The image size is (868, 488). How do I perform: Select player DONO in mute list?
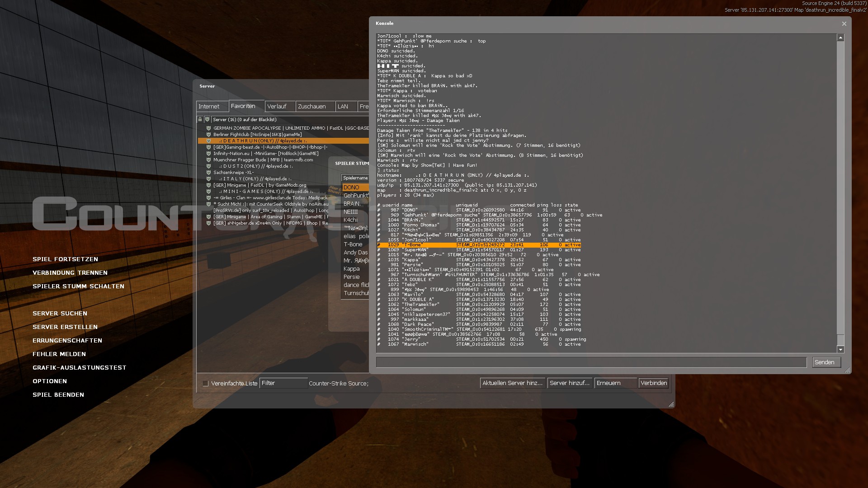[x=355, y=188]
